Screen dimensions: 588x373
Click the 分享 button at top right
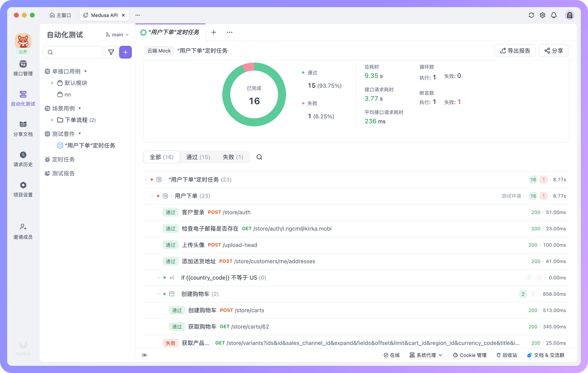pyautogui.click(x=553, y=51)
